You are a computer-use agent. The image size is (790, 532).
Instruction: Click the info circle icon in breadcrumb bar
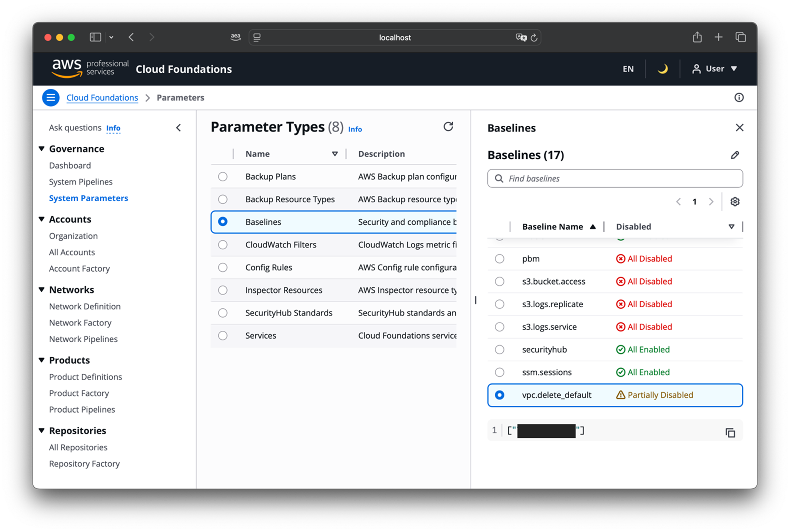[739, 98]
